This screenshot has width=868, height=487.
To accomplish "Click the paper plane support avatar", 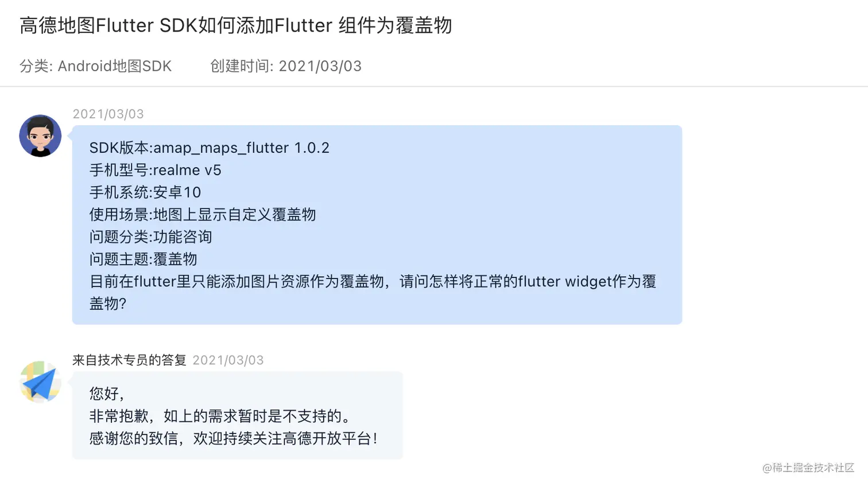I will click(40, 382).
